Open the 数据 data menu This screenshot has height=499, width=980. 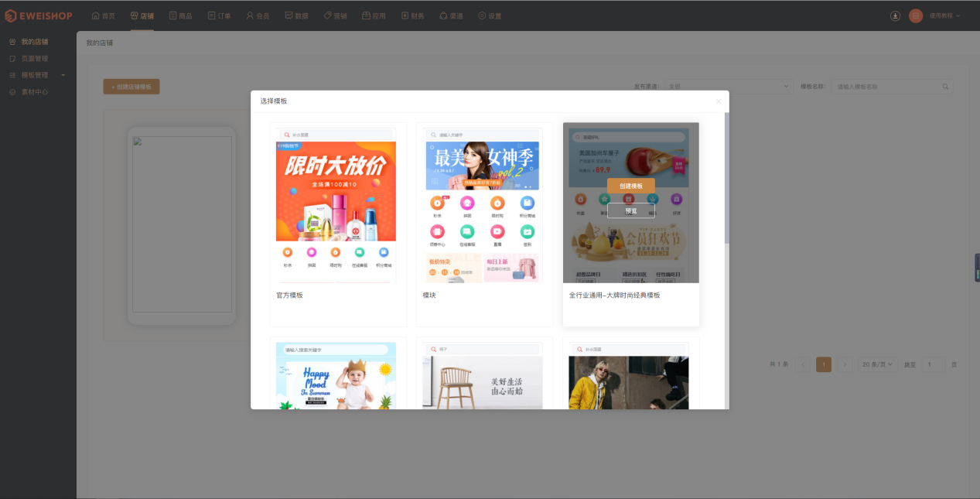[x=297, y=15]
